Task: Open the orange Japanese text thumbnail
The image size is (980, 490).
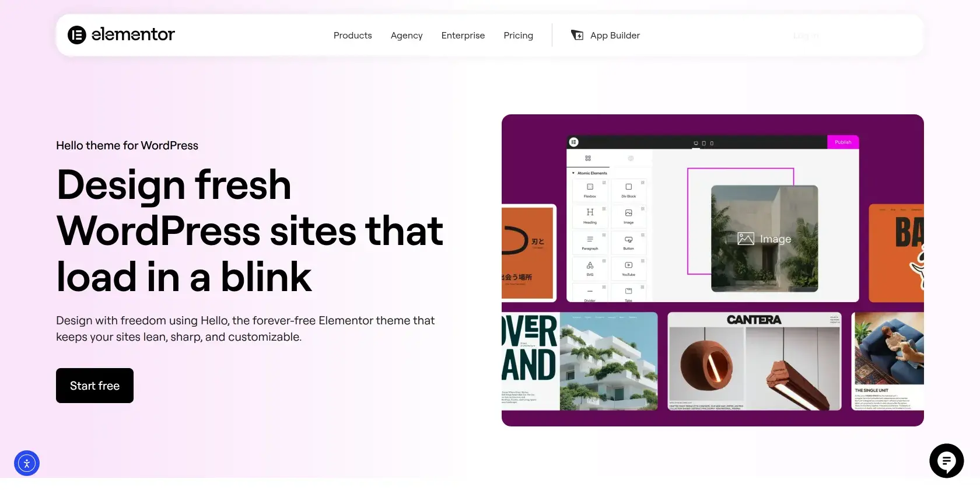Action: [528, 253]
